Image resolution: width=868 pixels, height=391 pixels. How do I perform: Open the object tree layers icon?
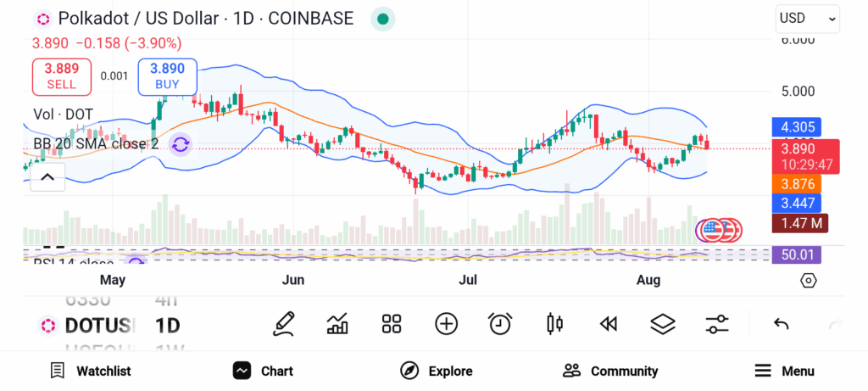pos(662,323)
